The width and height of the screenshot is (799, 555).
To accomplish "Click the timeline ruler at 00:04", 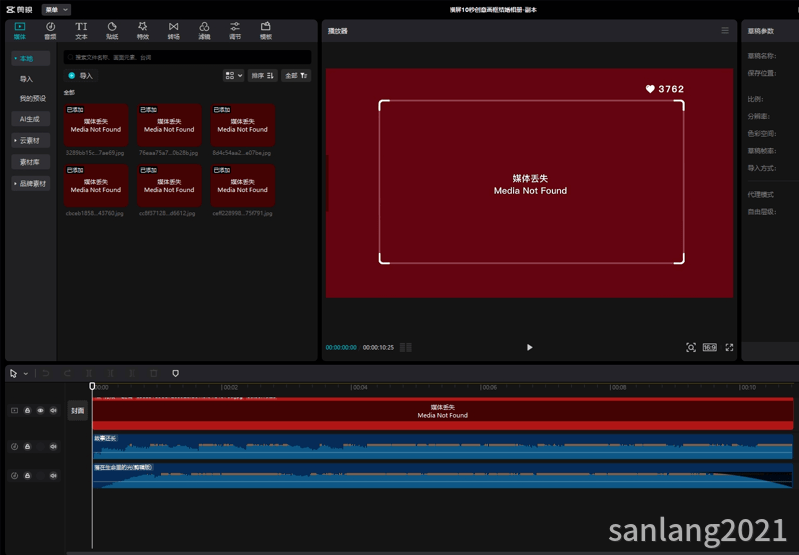I will click(359, 387).
